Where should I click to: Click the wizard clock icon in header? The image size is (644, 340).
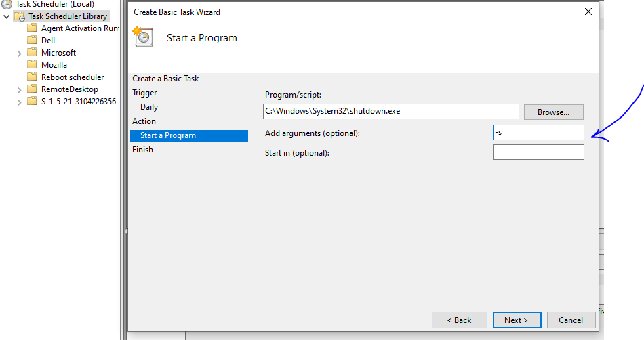click(x=143, y=37)
